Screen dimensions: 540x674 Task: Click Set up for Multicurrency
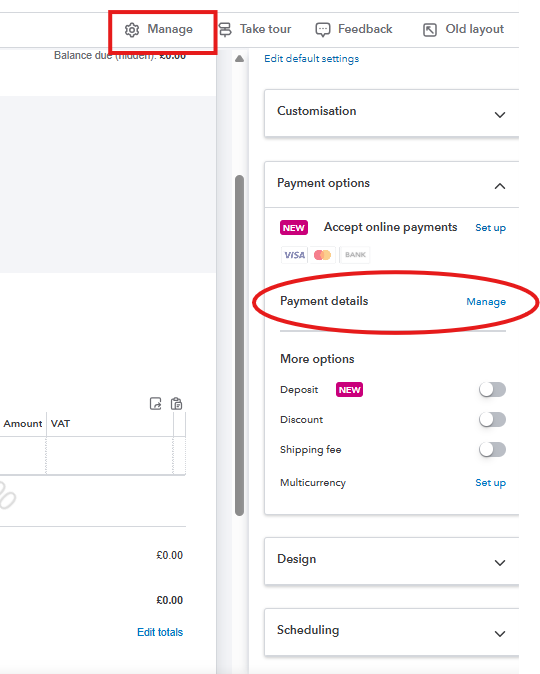(490, 483)
